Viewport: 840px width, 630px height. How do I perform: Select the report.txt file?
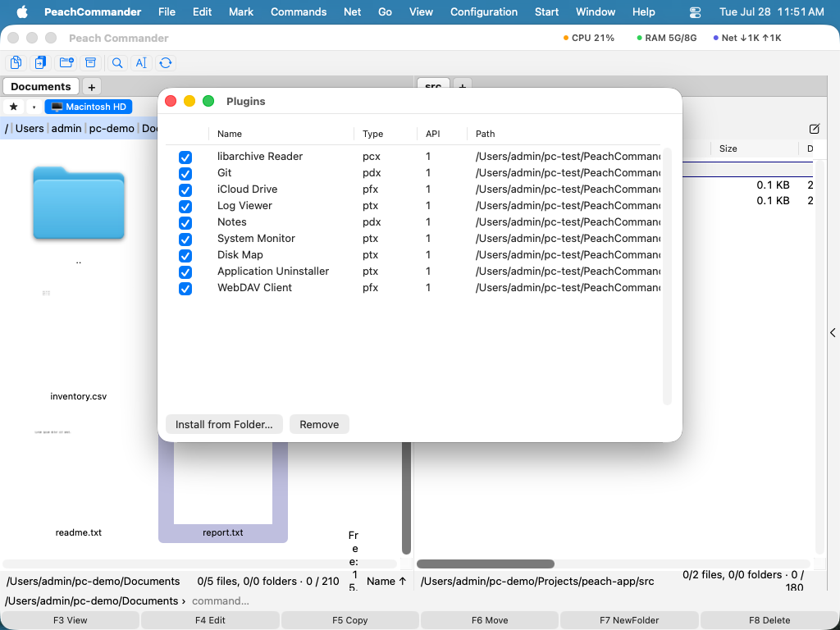tap(223, 492)
